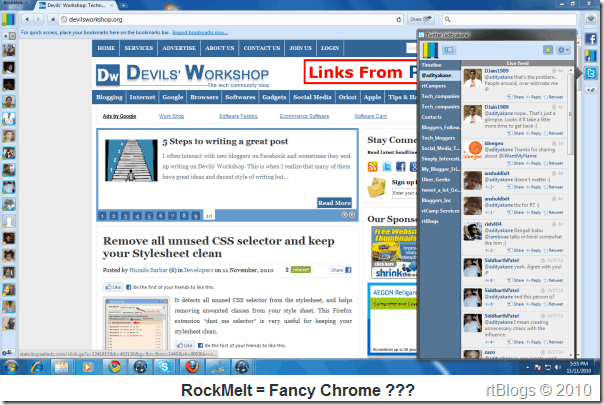Viewport: 604px width, 405px height.
Task: Click the user profile color-bars icon
Action: coord(8,19)
